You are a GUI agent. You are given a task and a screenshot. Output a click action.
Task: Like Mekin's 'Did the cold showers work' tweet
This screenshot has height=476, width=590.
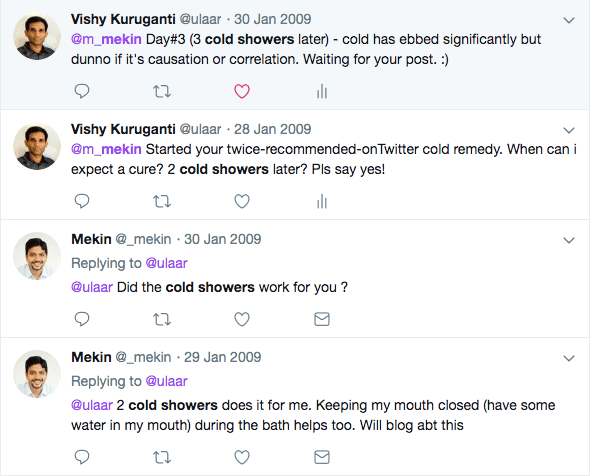(x=242, y=319)
